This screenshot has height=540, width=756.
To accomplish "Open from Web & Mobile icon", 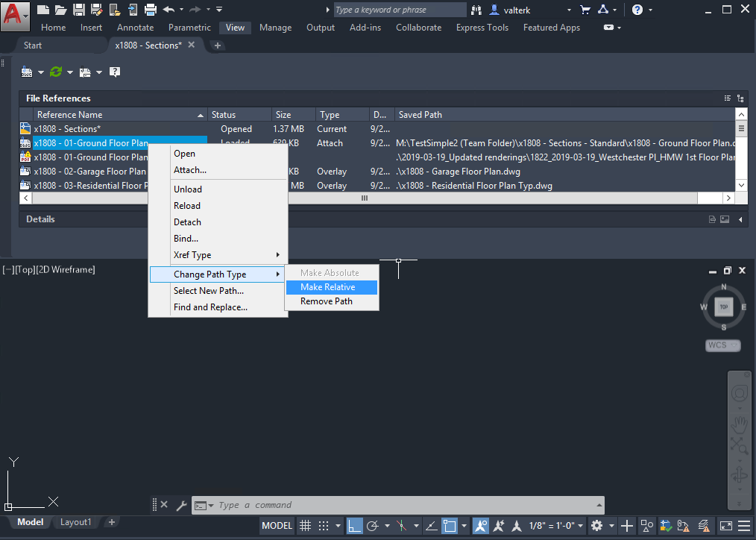I will pos(115,9).
